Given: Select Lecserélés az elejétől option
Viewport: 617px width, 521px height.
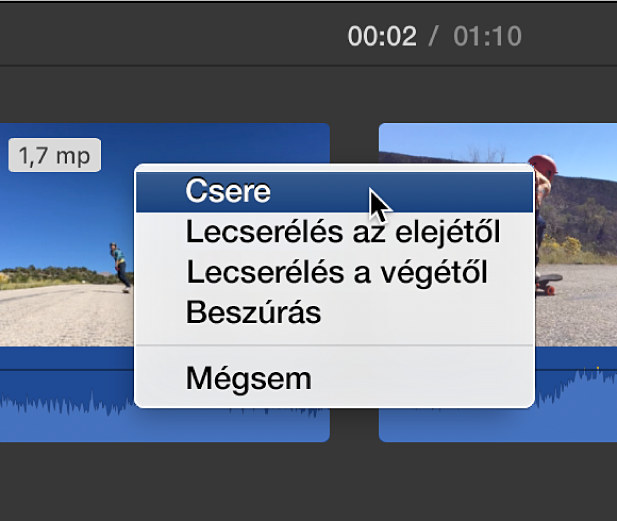Looking at the screenshot, I should pos(334,232).
